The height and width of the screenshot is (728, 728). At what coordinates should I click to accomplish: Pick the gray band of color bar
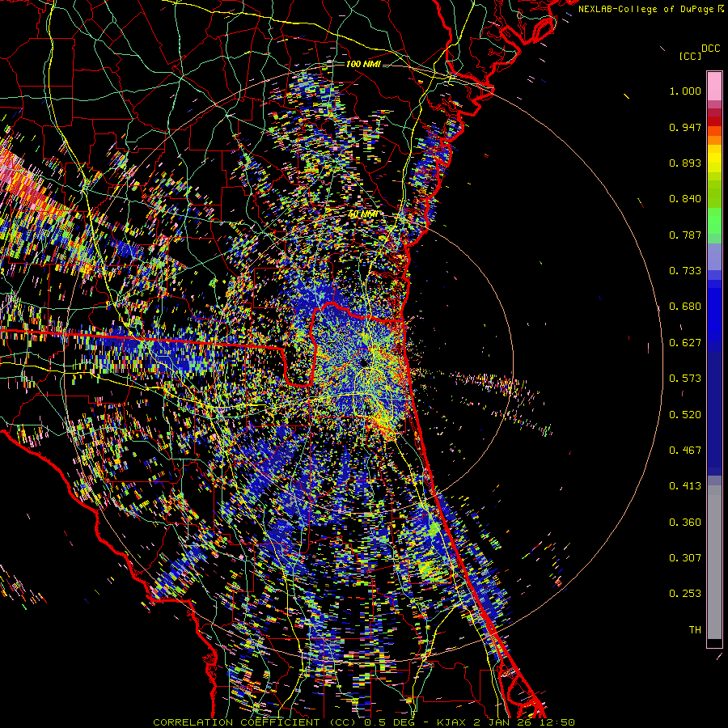coord(714,562)
